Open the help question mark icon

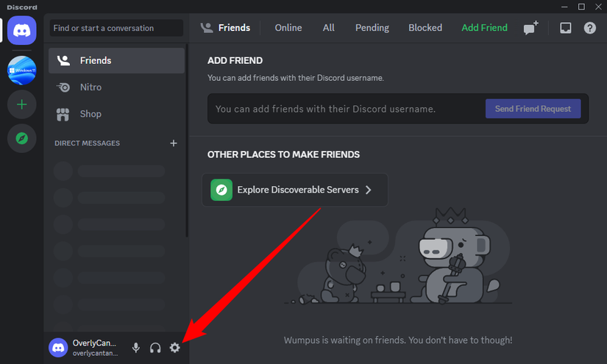[589, 28]
